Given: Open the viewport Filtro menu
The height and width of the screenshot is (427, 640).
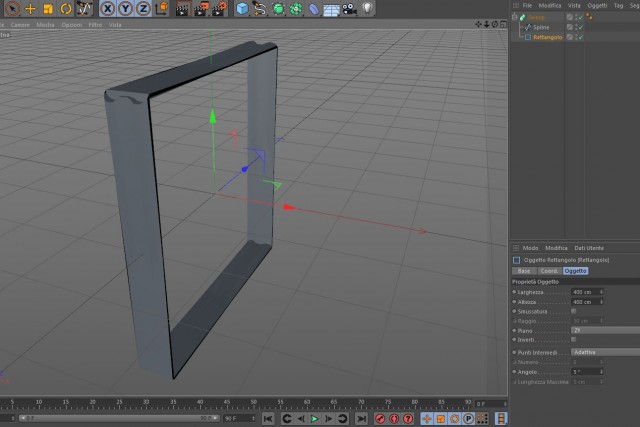Looking at the screenshot, I should [x=95, y=25].
